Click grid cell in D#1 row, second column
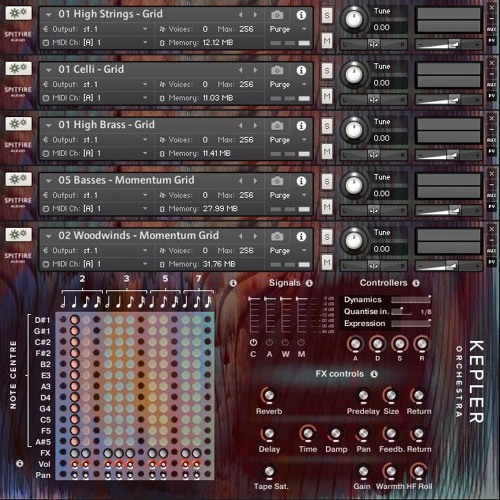Viewport: 500px width, 500px height. pyautogui.click(x=74, y=320)
